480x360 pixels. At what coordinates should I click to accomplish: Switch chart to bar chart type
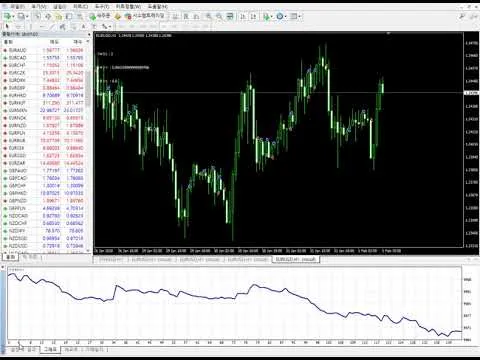click(x=175, y=16)
